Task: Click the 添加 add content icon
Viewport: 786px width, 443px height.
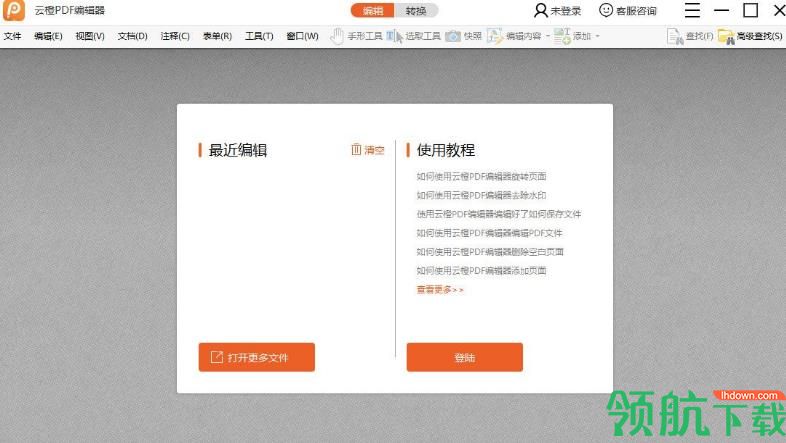Action: coord(562,36)
